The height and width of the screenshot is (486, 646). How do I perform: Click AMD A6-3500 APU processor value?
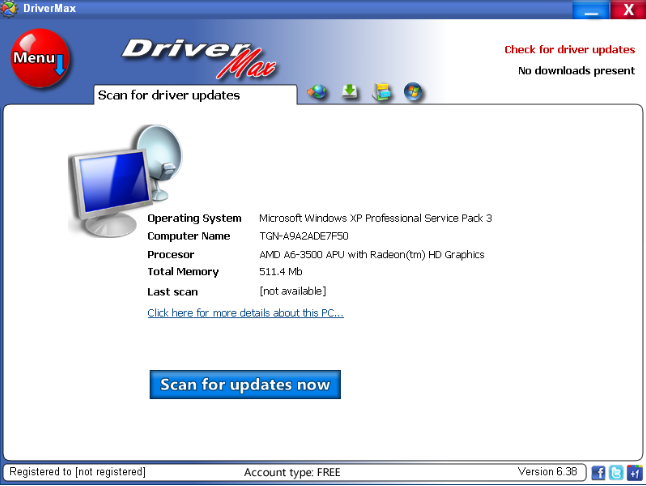[x=372, y=255]
